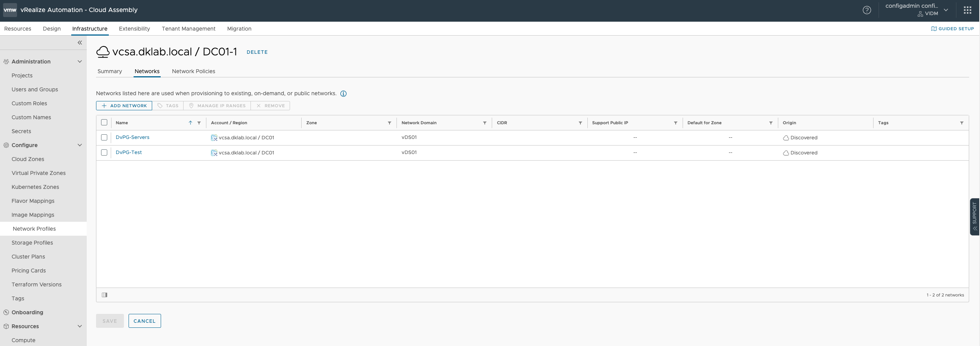980x346 pixels.
Task: Open the apps grid switcher icon
Action: tap(967, 10)
